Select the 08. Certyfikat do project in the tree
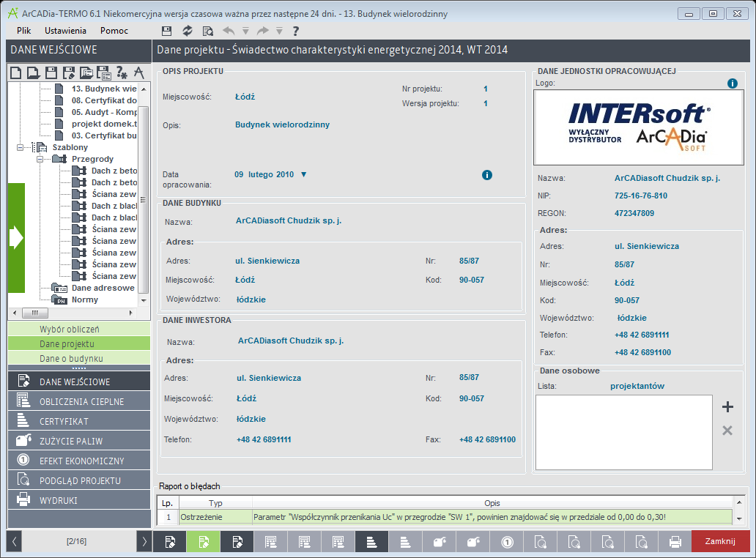The image size is (756, 558). (104, 100)
